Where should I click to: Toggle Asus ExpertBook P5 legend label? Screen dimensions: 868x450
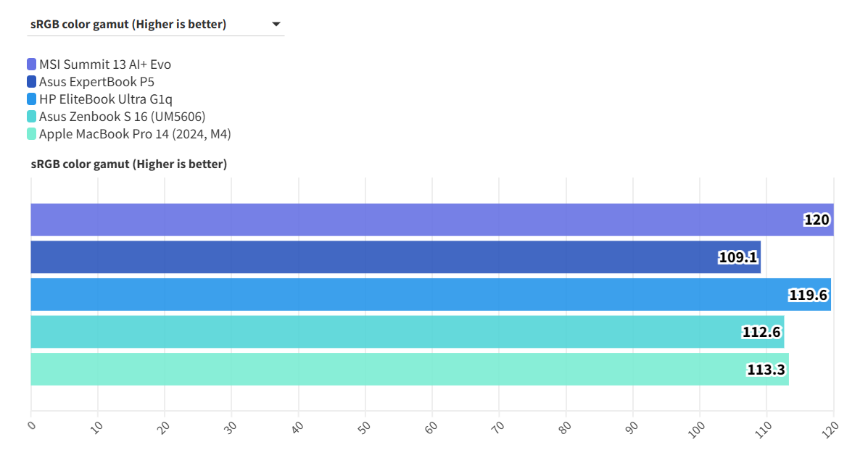pos(96,82)
